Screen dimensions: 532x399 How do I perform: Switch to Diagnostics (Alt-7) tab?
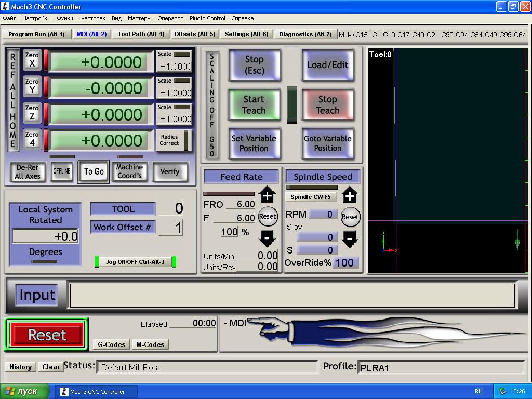pos(305,34)
